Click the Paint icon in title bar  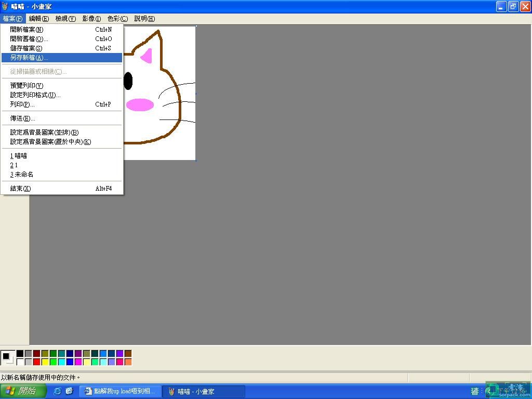tap(5, 6)
